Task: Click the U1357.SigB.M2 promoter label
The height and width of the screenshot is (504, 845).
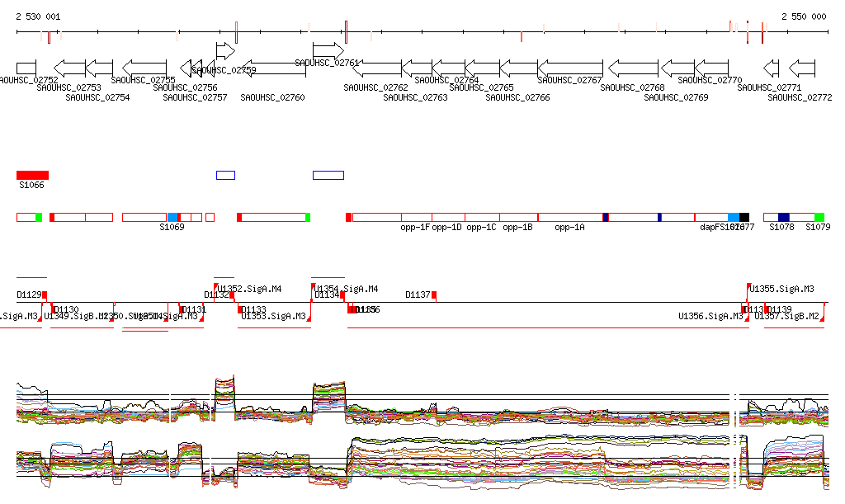Action: click(786, 316)
